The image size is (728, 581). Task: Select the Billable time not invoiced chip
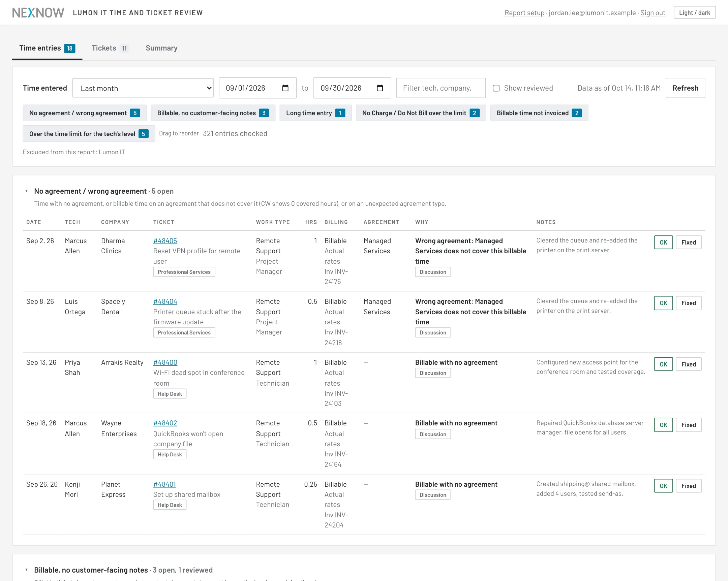[539, 113]
